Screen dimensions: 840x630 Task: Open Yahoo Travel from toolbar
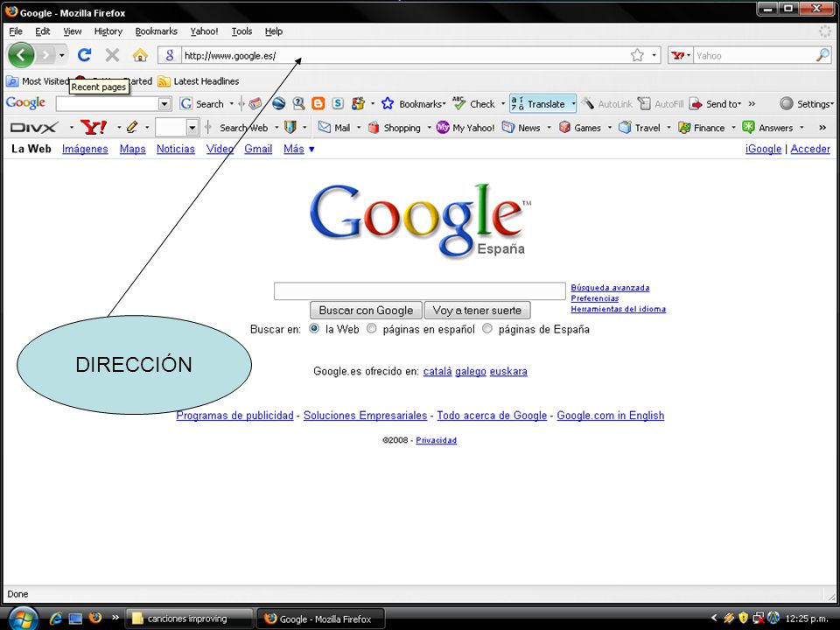pyautogui.click(x=640, y=128)
